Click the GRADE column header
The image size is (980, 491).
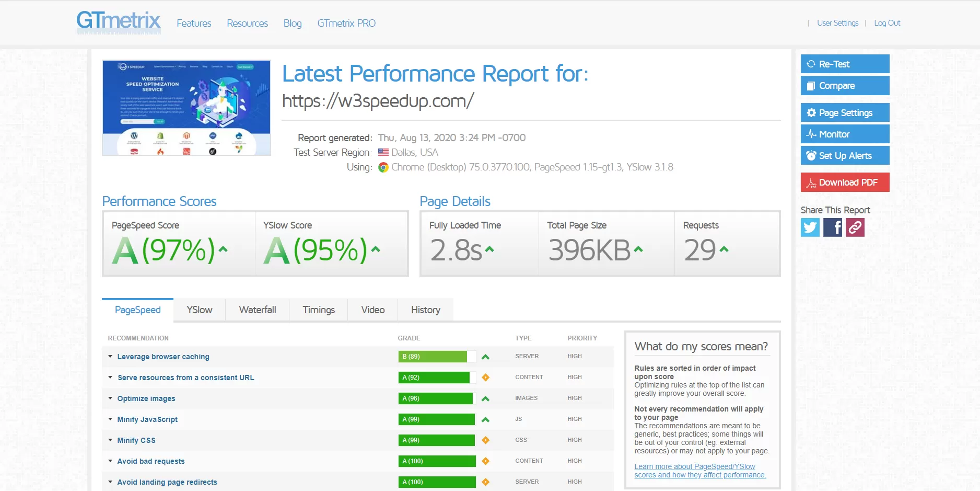(409, 338)
